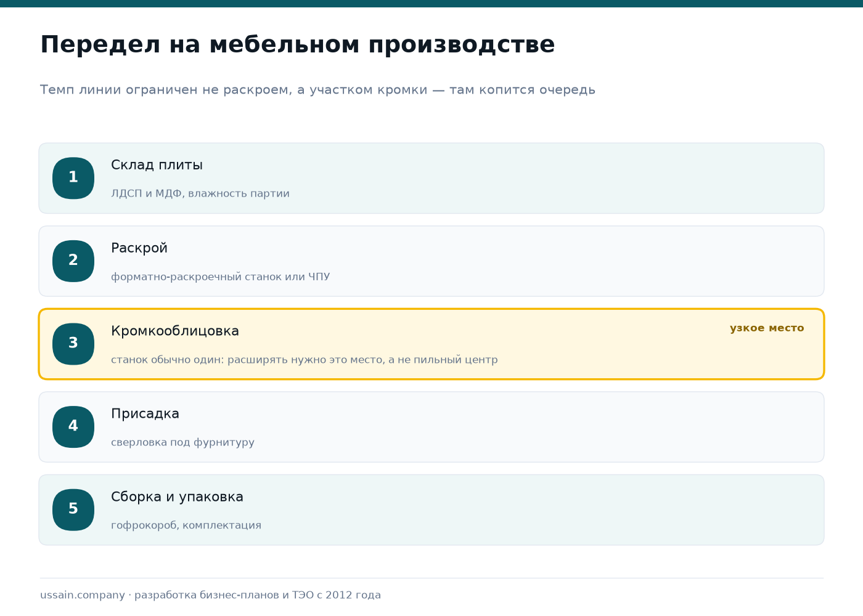Viewport: 863px width, 616px height.
Task: Click the text 'ЛДСП и МДФ, влажность партии'
Action: point(200,193)
